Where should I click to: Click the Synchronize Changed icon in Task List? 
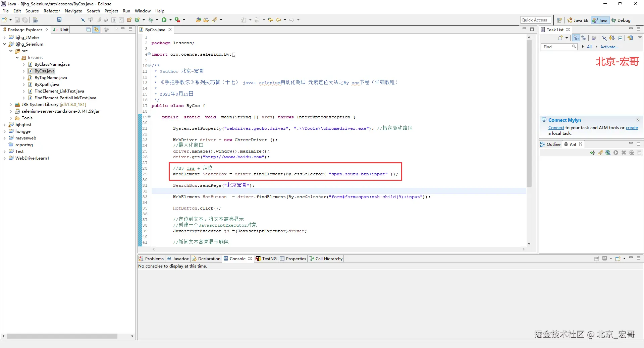pos(630,38)
